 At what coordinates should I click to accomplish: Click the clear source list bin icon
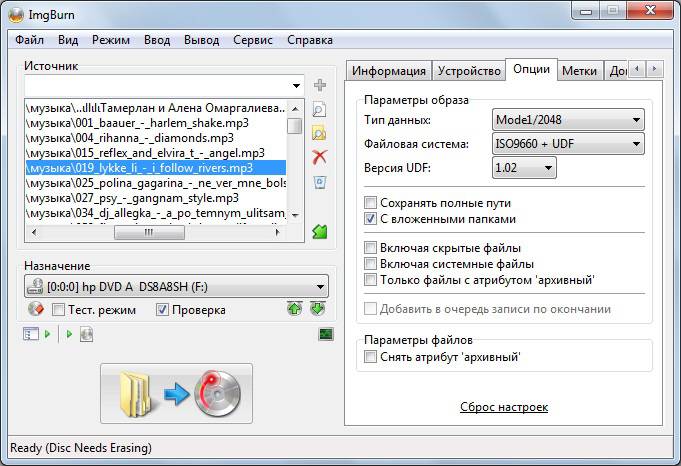(320, 182)
